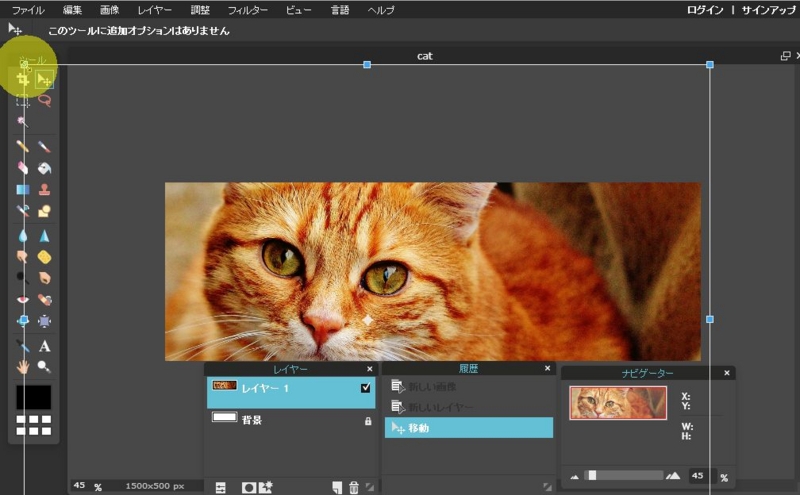The height and width of the screenshot is (495, 800).
Task: Open the 言語 menu
Action: point(340,10)
